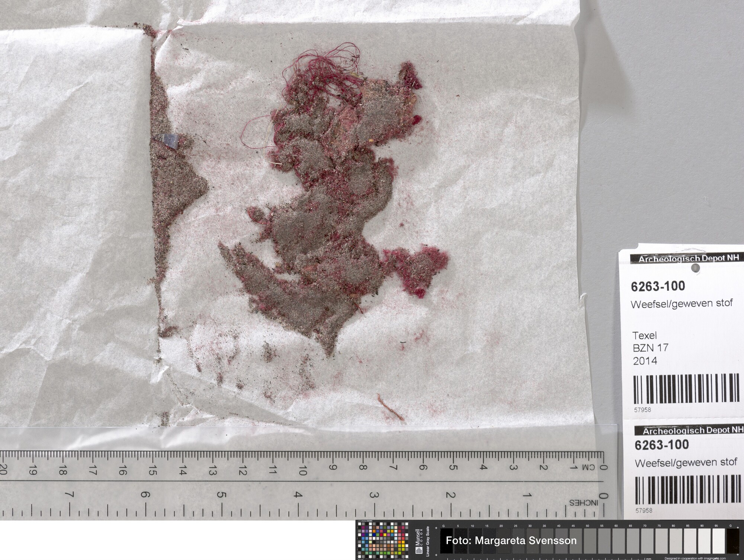Click the 'INCHES' label on the ruler
Image resolution: width=744 pixels, height=560 pixels.
583,503
